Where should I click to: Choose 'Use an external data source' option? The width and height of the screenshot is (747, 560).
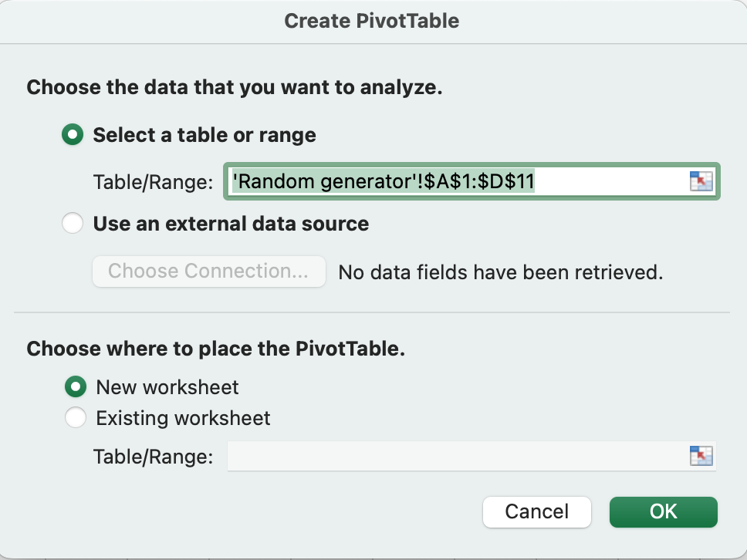(72, 224)
